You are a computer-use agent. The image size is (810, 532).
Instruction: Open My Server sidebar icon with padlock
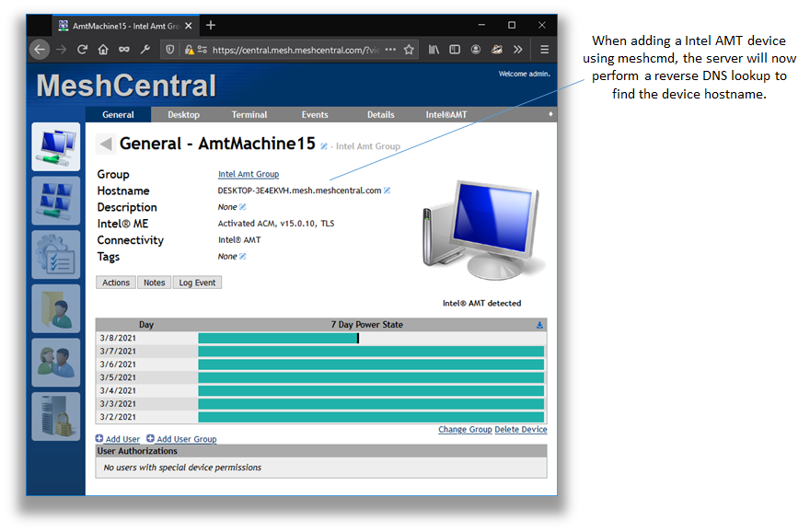pos(56,416)
